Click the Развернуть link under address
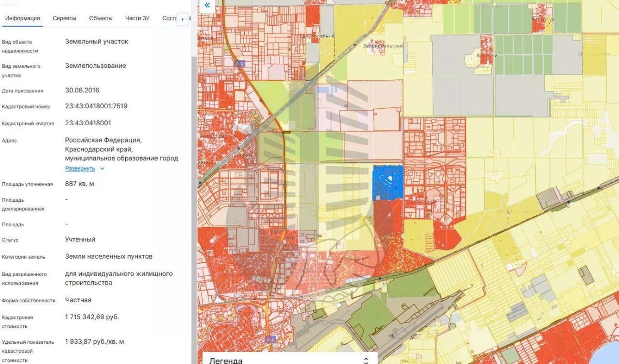619x364 pixels. (80, 169)
